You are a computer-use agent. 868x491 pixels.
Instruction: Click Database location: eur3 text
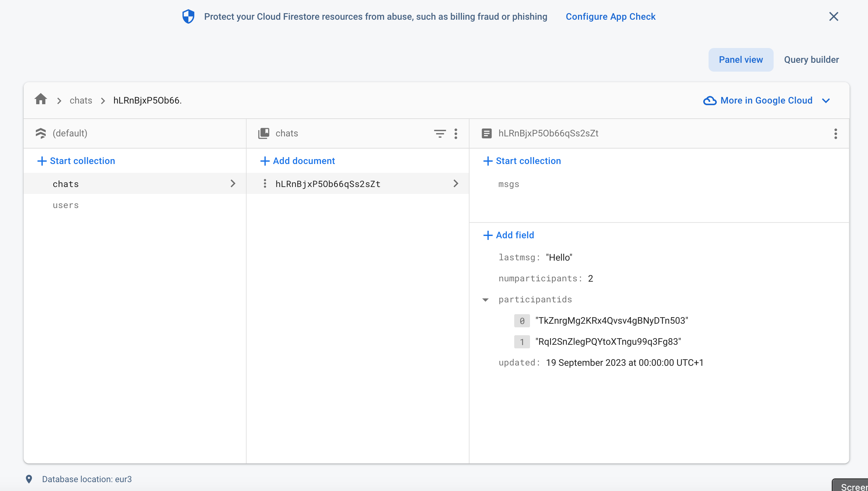click(x=87, y=479)
